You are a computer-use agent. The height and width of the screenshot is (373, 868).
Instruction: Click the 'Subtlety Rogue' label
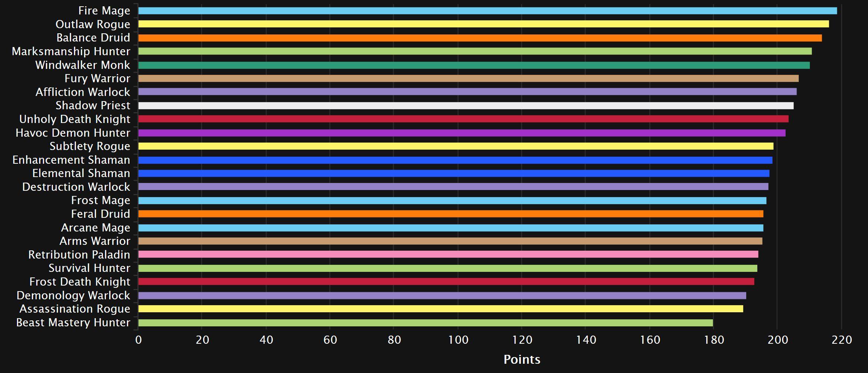pos(90,146)
